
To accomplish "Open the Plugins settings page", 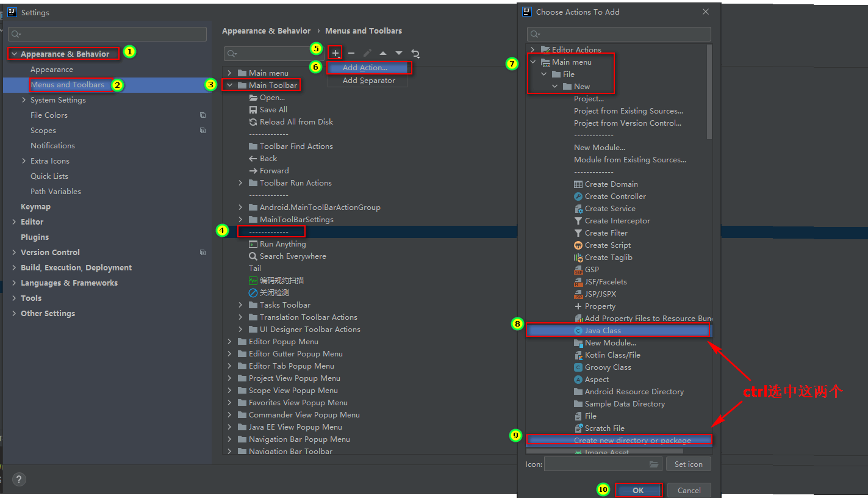I will point(35,237).
